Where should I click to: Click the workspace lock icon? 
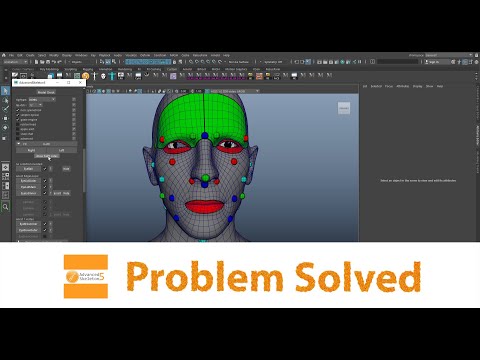click(x=476, y=55)
